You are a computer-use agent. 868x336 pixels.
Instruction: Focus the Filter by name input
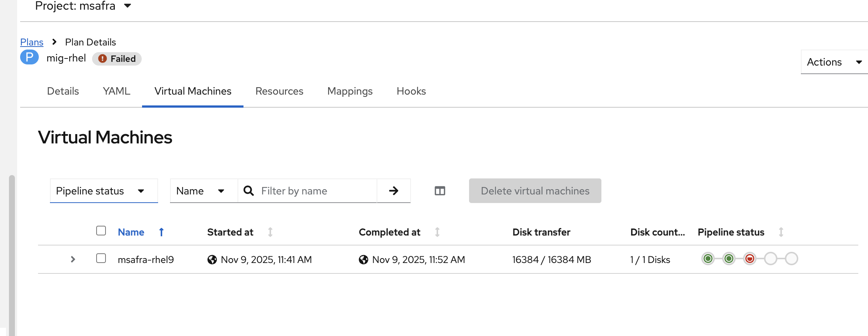[316, 191]
